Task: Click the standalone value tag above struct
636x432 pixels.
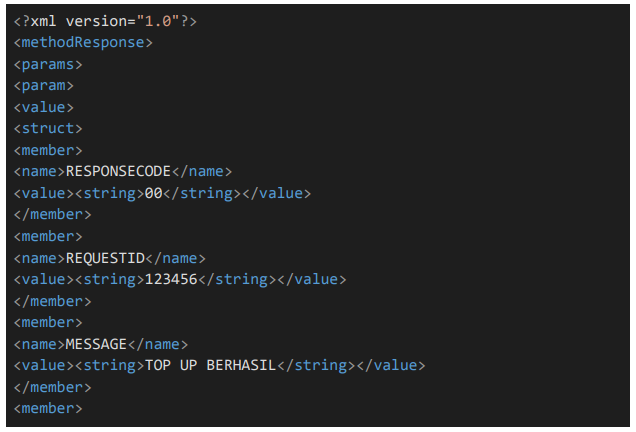Action: [x=45, y=107]
